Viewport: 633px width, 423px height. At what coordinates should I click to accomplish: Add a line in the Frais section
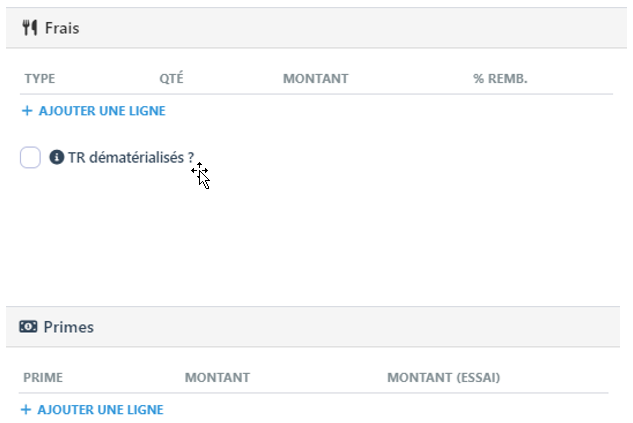tap(101, 111)
